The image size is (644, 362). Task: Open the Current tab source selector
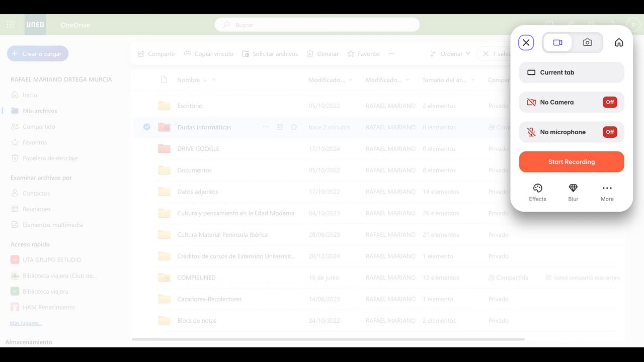point(572,72)
